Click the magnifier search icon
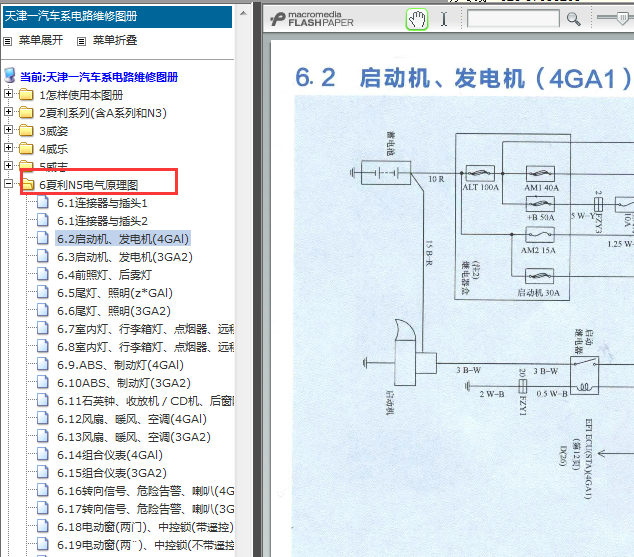634x557 pixels. [x=573, y=19]
